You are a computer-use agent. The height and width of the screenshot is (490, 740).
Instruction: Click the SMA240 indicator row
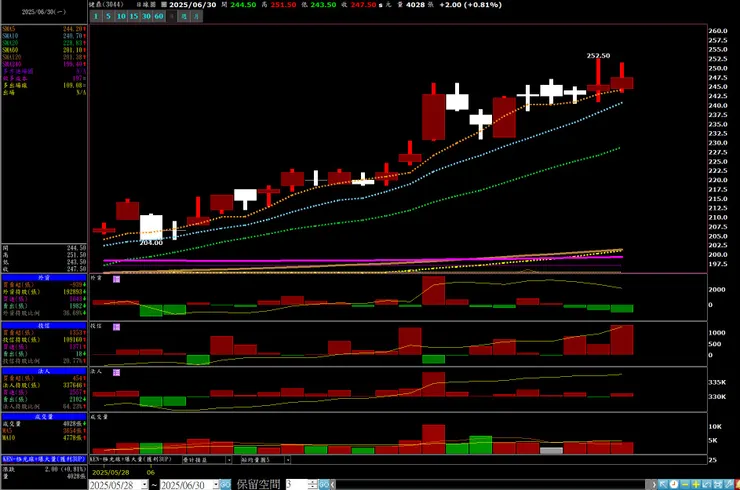point(44,64)
